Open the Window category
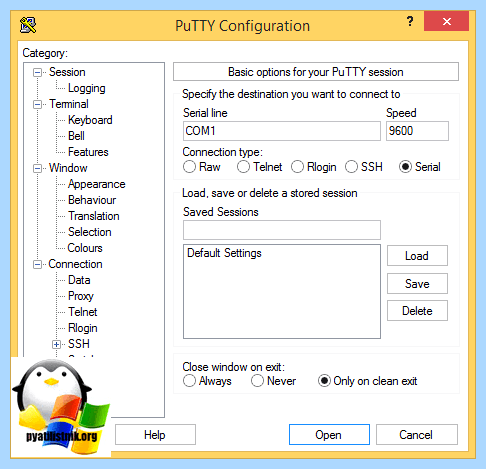The image size is (486, 469). (68, 168)
